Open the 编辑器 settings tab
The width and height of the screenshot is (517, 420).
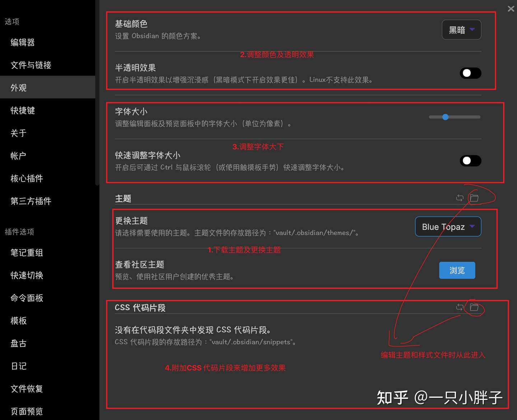[48, 42]
